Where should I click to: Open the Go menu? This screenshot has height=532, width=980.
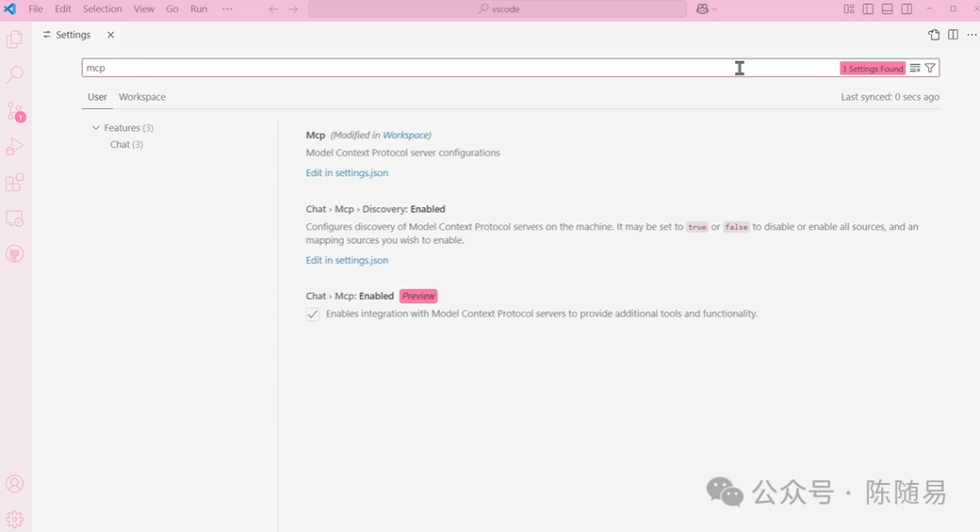click(171, 9)
